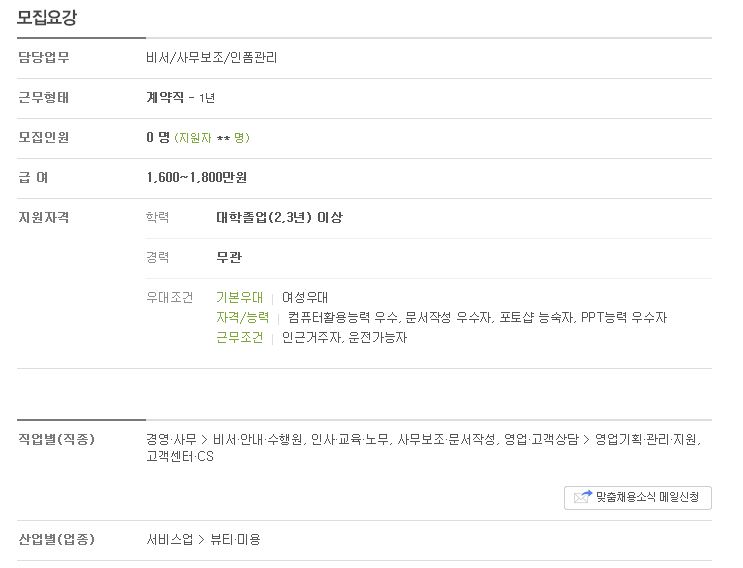
Task: Click the 고객센터·CS category link
Action: (180, 457)
